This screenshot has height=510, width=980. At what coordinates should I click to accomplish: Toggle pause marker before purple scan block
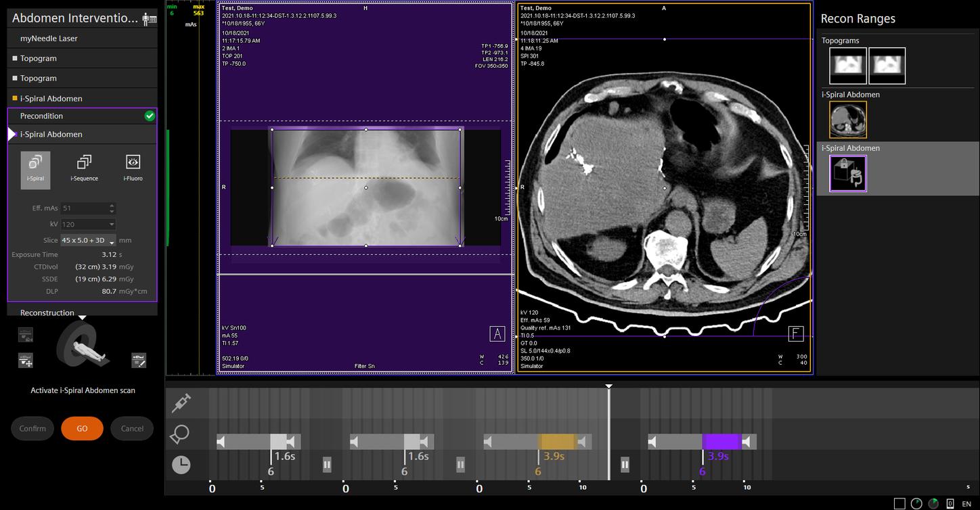coord(625,465)
